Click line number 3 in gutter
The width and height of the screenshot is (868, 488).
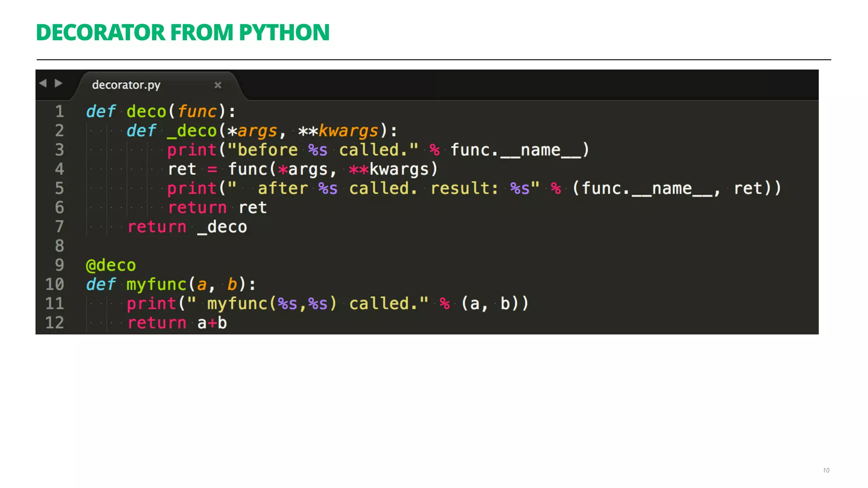pyautogui.click(x=59, y=150)
